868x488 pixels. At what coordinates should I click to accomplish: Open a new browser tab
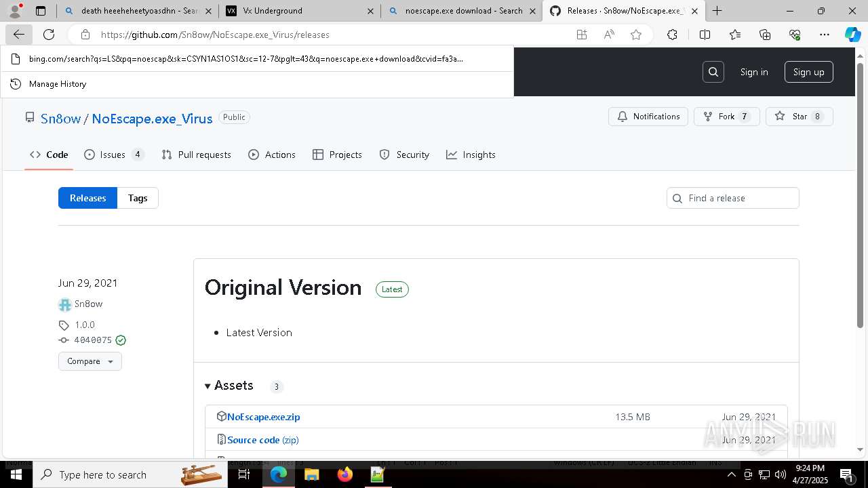717,11
